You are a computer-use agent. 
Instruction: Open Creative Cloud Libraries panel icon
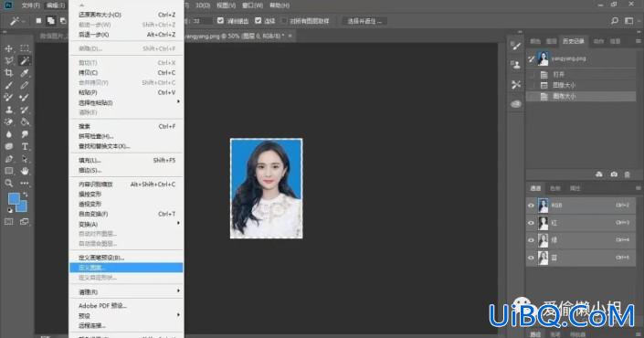(x=516, y=104)
